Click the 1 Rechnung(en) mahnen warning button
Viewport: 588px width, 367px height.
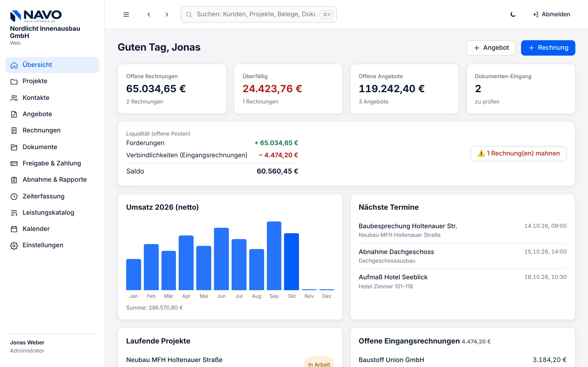coord(518,153)
